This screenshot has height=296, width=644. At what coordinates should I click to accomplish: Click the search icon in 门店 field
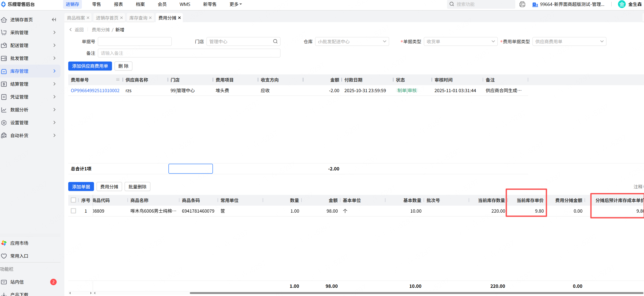tap(275, 41)
